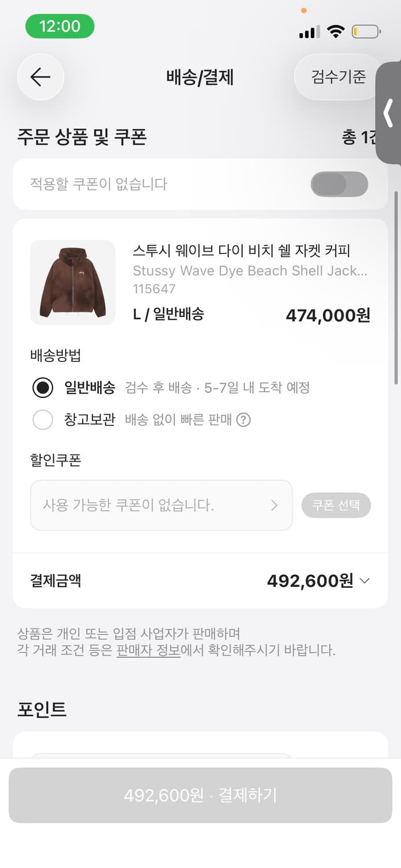Tap the green 12:00 time pill

(x=60, y=27)
